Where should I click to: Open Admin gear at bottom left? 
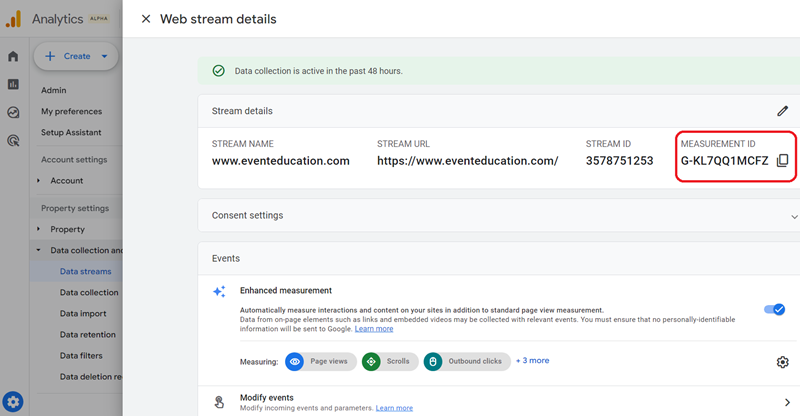point(13,402)
